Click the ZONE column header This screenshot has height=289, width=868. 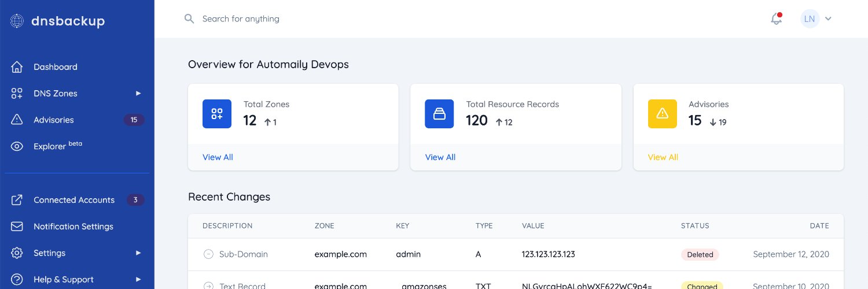point(325,226)
